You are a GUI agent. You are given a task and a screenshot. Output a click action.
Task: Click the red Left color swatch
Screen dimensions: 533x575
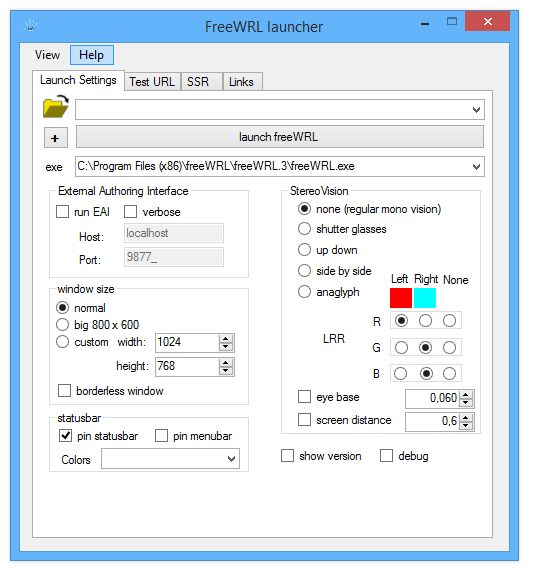(x=401, y=298)
